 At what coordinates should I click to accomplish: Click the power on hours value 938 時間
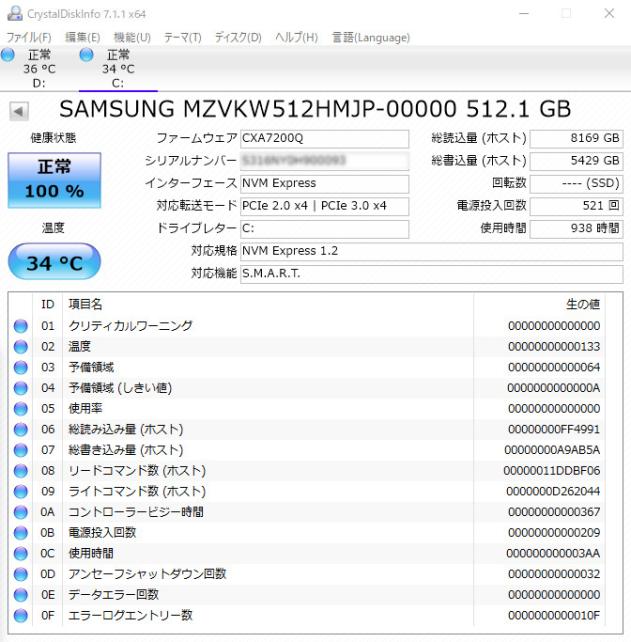[576, 228]
